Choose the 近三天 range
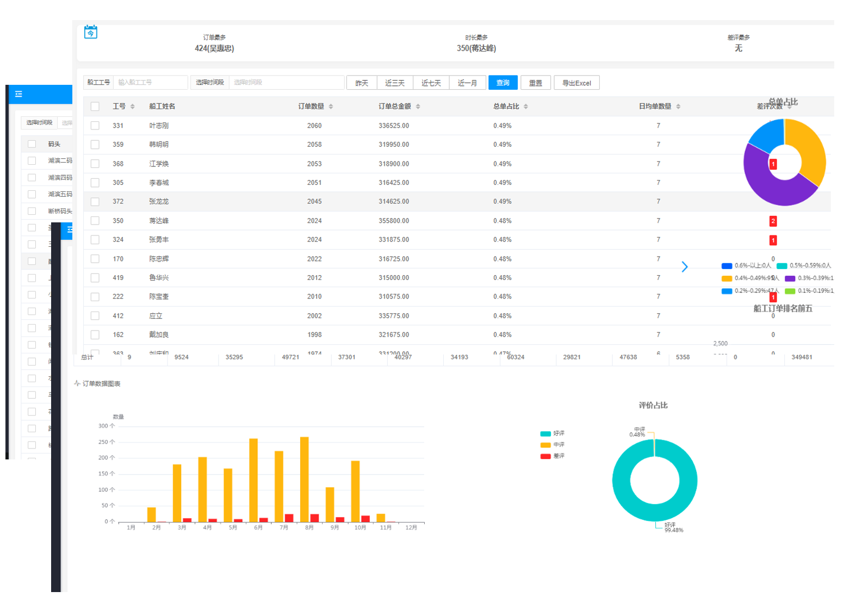Viewport: 856px width, 616px height. click(395, 83)
